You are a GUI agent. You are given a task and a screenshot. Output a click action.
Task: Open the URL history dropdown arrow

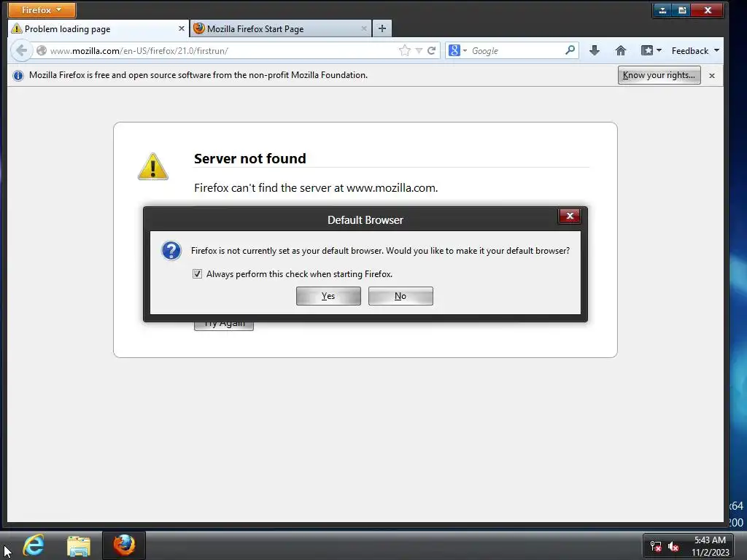pyautogui.click(x=419, y=50)
